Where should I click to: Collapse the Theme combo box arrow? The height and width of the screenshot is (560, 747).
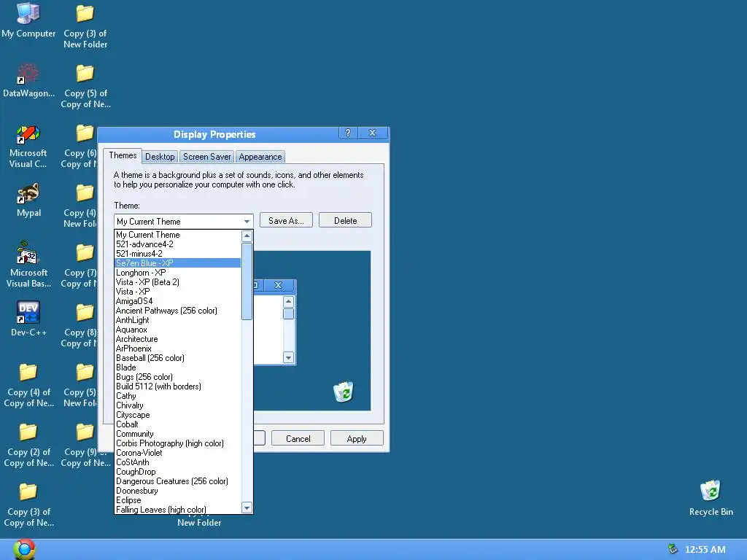(247, 222)
